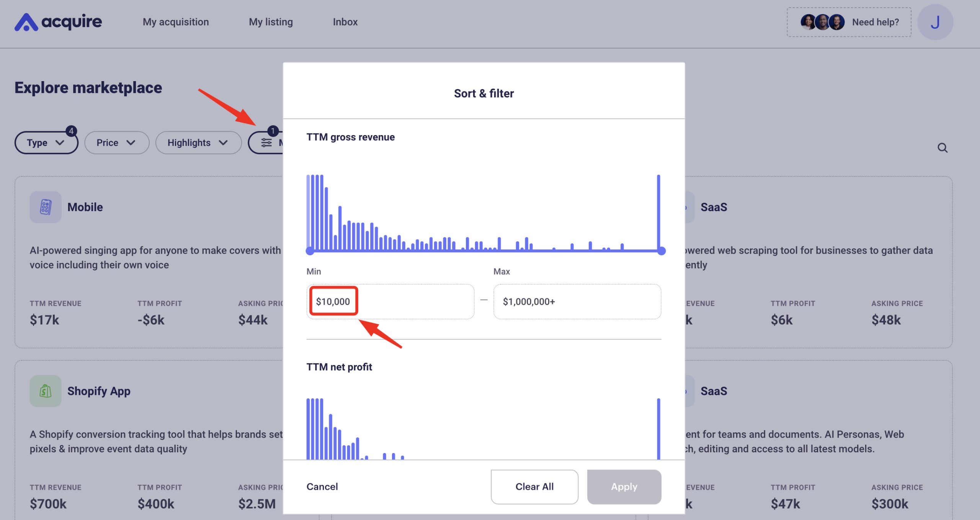980x520 pixels.
Task: Click the TTM gross revenue minimum slider handle
Action: coord(310,251)
